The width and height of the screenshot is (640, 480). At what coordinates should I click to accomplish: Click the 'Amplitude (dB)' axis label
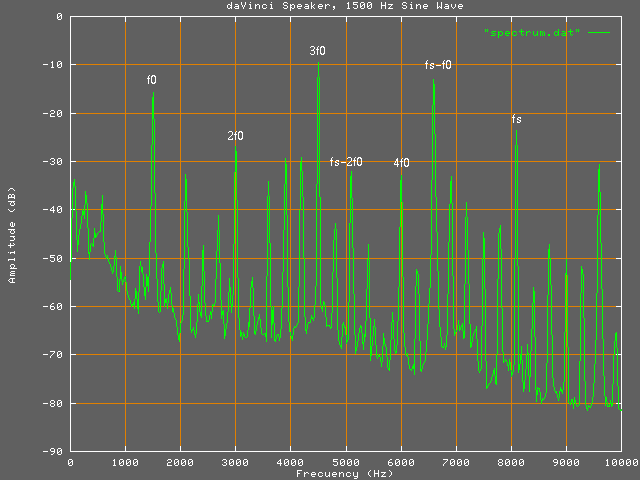pyautogui.click(x=12, y=235)
